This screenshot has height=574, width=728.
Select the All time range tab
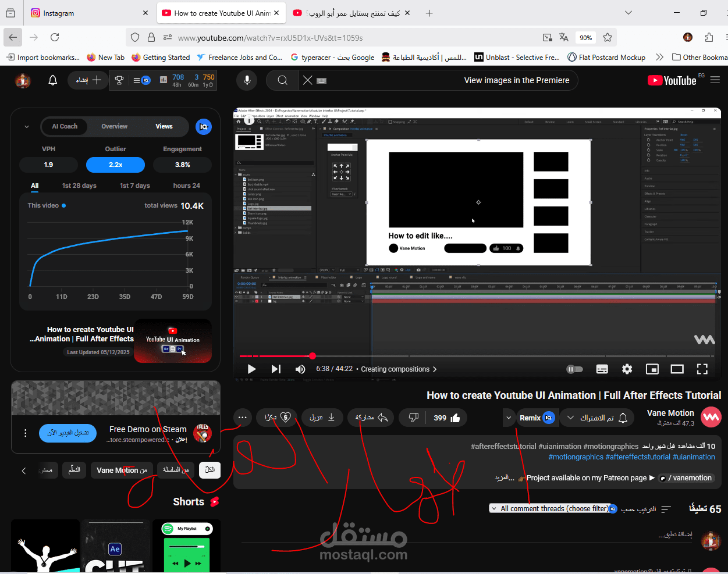[35, 186]
